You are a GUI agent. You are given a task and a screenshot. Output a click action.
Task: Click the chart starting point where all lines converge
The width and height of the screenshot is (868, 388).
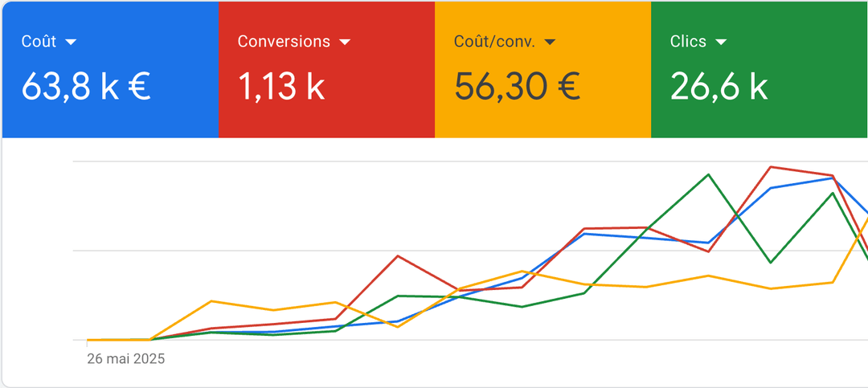(88, 340)
